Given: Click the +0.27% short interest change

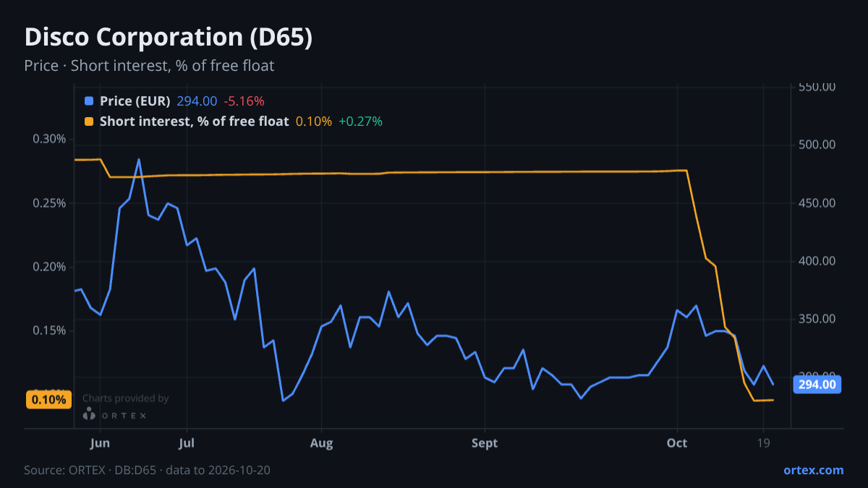Looking at the screenshot, I should 360,121.
